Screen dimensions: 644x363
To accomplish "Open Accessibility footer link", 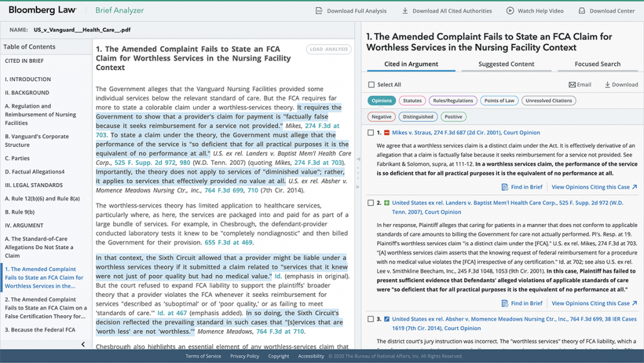I will [x=311, y=356].
